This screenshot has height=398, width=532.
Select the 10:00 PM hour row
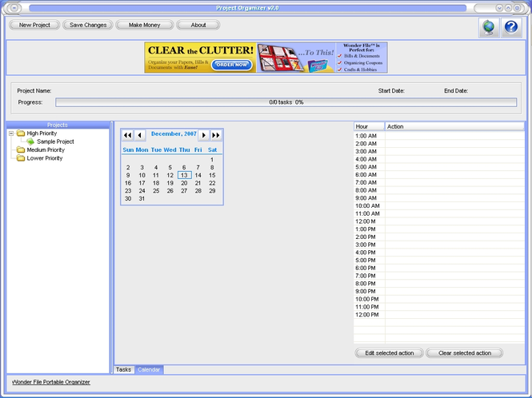(438, 300)
